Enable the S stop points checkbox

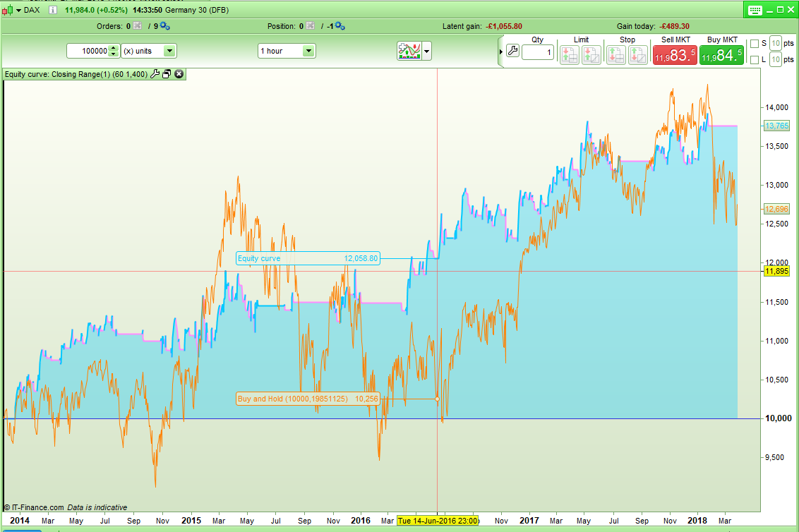[755, 44]
